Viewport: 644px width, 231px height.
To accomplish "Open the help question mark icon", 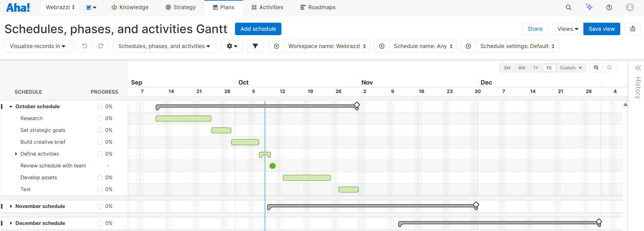I will pos(609,7).
